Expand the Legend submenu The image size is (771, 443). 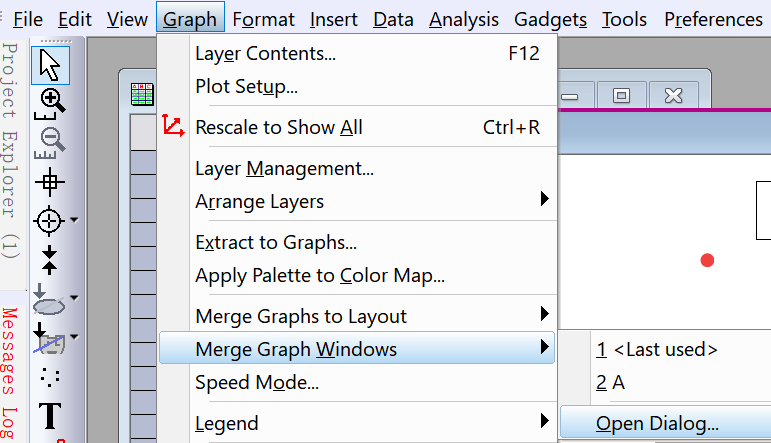point(544,421)
